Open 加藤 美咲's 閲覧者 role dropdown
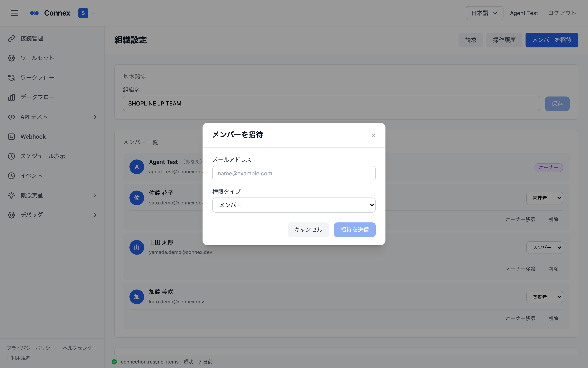The width and height of the screenshot is (588, 368). coord(545,297)
